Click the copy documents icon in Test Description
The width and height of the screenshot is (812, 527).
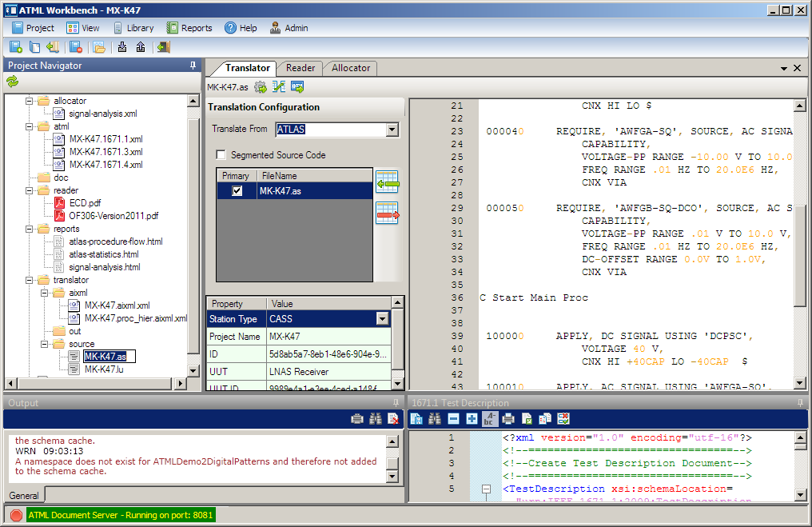point(545,419)
